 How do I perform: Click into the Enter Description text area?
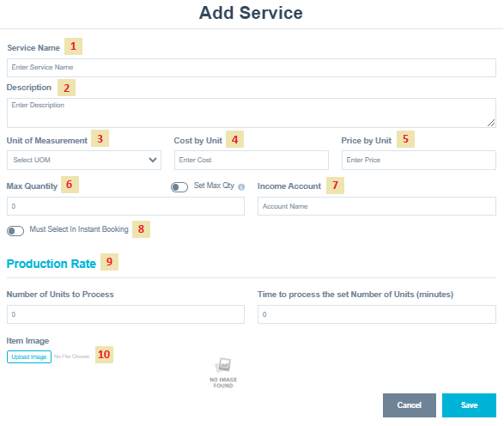click(252, 113)
